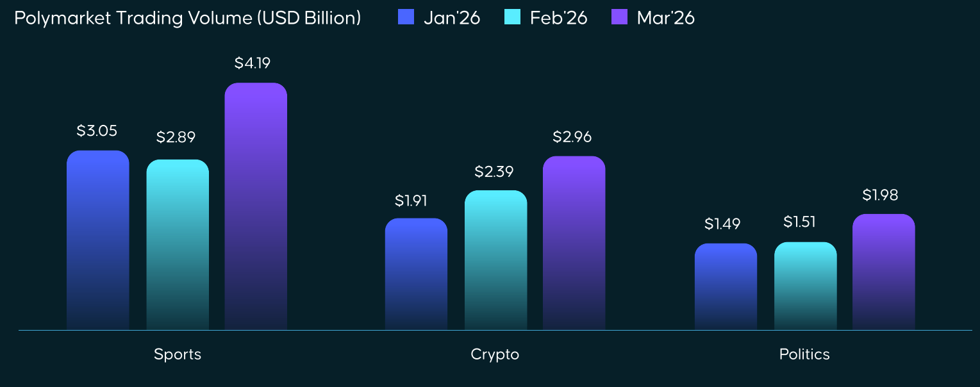Click the Crypto Mar'26 purple bar

[574, 243]
